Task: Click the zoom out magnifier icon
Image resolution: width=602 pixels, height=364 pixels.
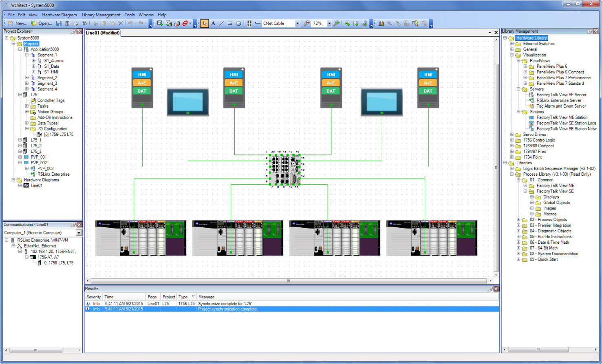Action: (x=307, y=24)
